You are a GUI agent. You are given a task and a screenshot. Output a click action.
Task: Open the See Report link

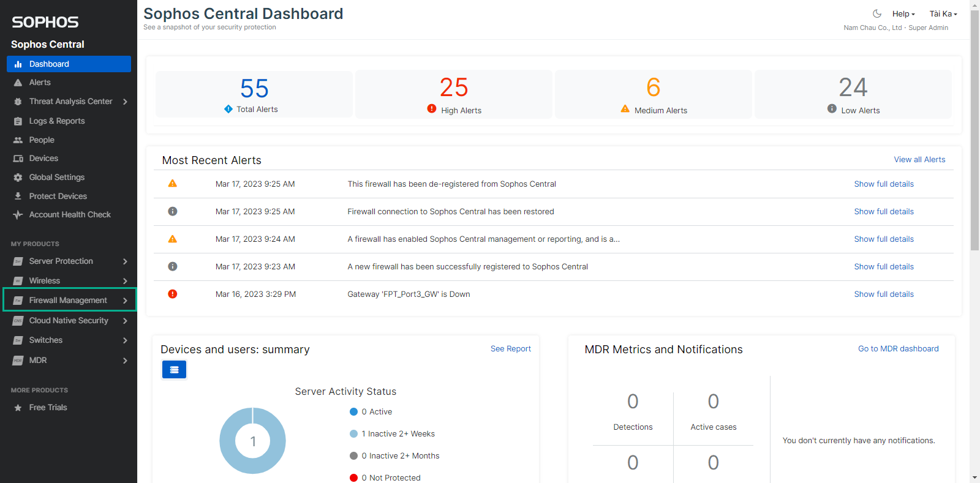pos(511,349)
